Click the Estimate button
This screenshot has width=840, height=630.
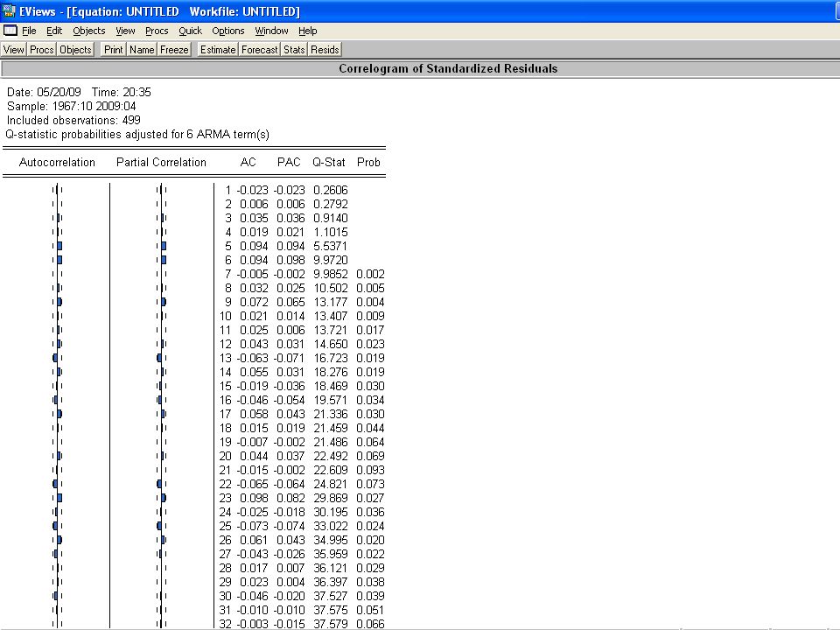(x=218, y=50)
